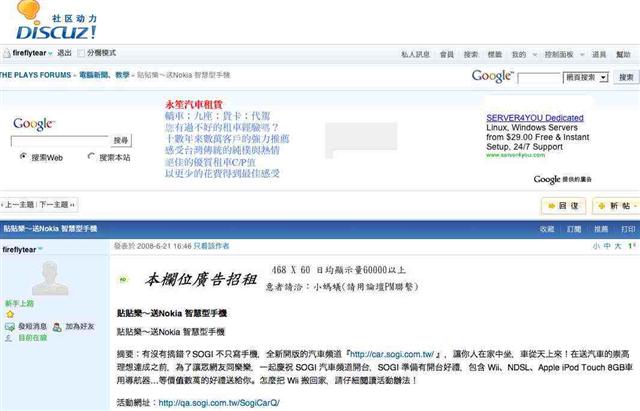The height and width of the screenshot is (411, 640).
Task: Open 私人訊息 private messages
Action: 415,54
